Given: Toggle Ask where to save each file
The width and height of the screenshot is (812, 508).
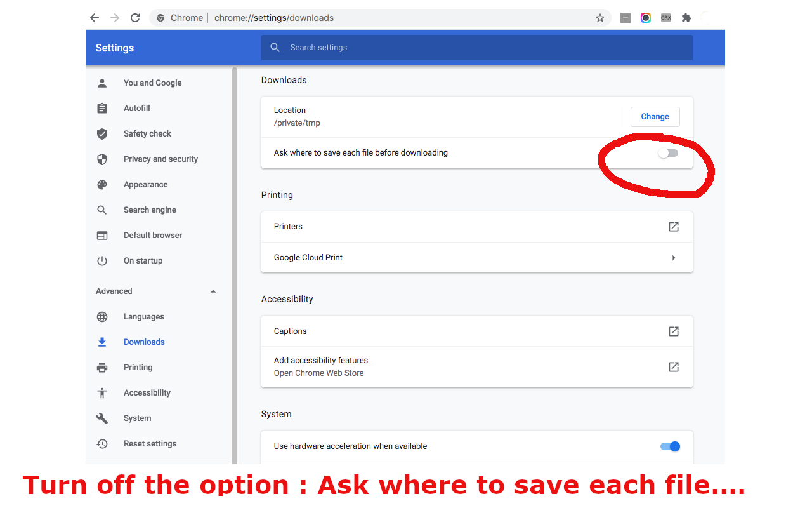Looking at the screenshot, I should click(668, 153).
